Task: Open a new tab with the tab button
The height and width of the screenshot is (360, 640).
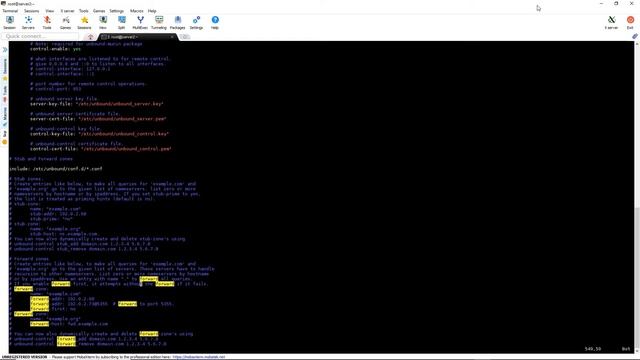Action: coord(185,37)
